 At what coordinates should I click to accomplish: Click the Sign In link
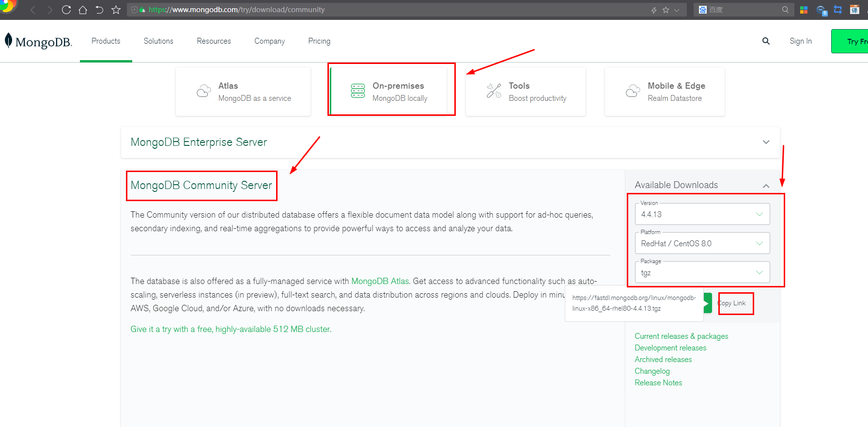pyautogui.click(x=801, y=41)
